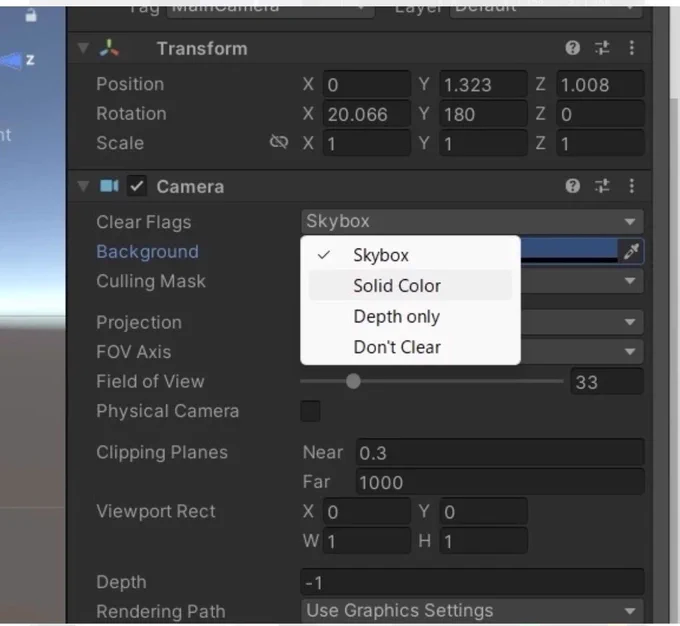Click the Viewport Rect W field

tap(367, 541)
